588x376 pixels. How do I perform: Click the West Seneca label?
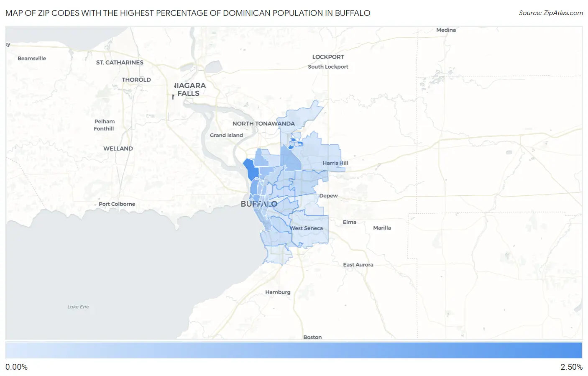coord(307,228)
